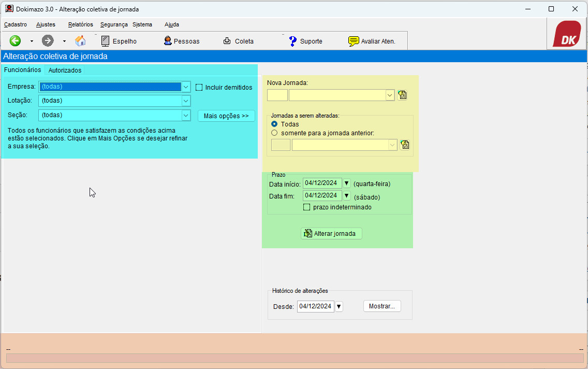The image size is (588, 369).
Task: Click the Mais opções >> button
Action: [226, 116]
